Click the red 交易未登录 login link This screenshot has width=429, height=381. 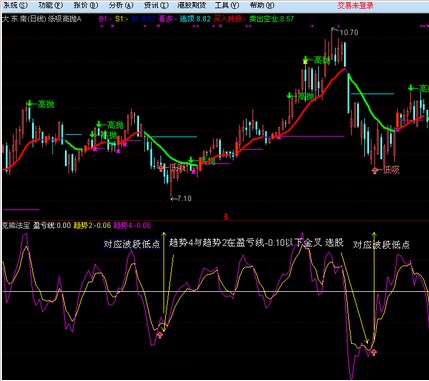[x=355, y=5]
